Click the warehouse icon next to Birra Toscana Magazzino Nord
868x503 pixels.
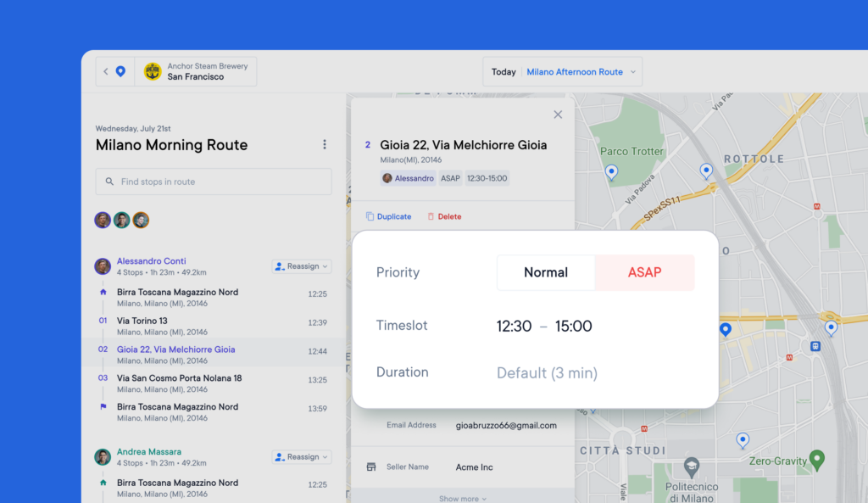(x=103, y=292)
